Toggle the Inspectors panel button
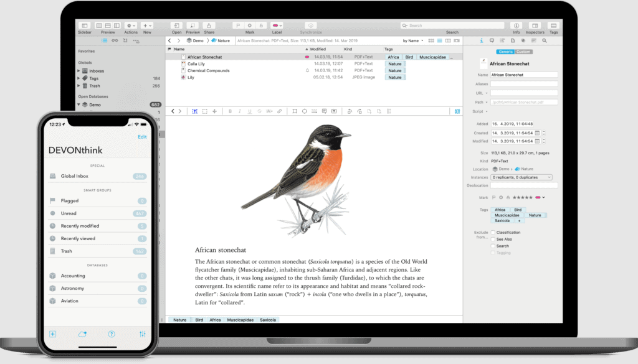Viewport: 638px width, 364px height. 535,26
